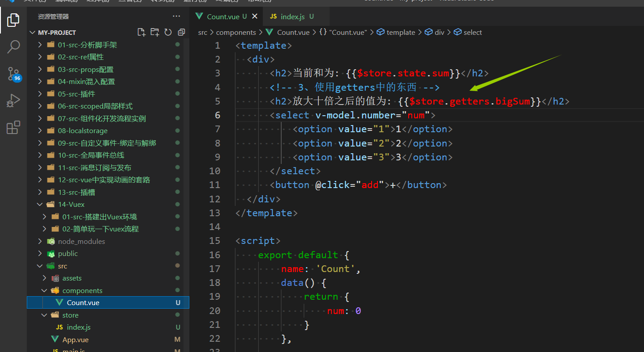The height and width of the screenshot is (352, 644).
Task: Open the Extensions view
Action: point(13,128)
